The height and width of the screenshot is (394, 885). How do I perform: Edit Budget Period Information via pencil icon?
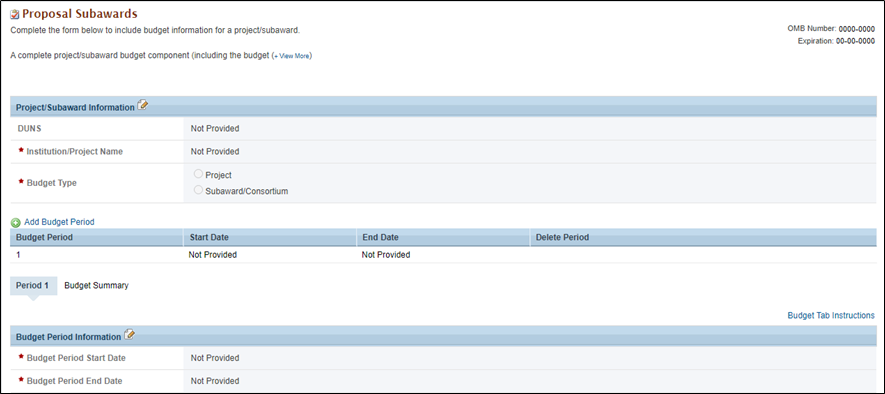[x=129, y=335]
